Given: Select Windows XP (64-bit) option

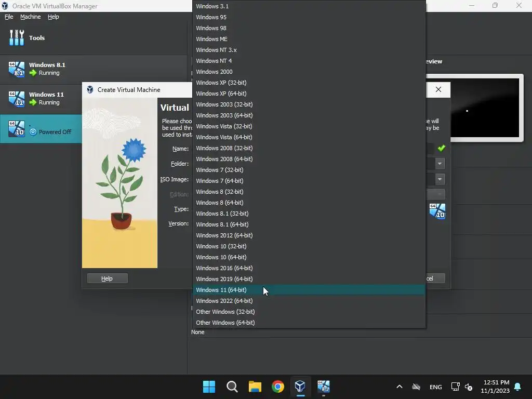Looking at the screenshot, I should [x=309, y=94].
